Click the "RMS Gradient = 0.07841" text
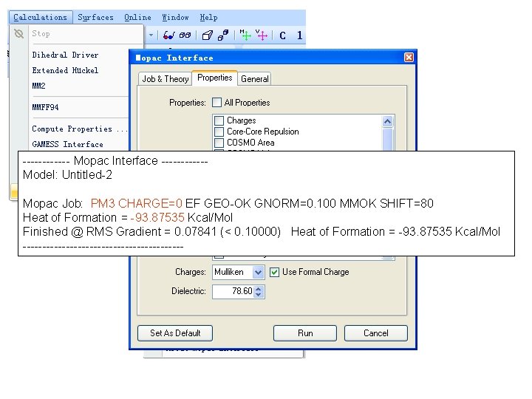The height and width of the screenshot is (399, 532). (x=151, y=232)
